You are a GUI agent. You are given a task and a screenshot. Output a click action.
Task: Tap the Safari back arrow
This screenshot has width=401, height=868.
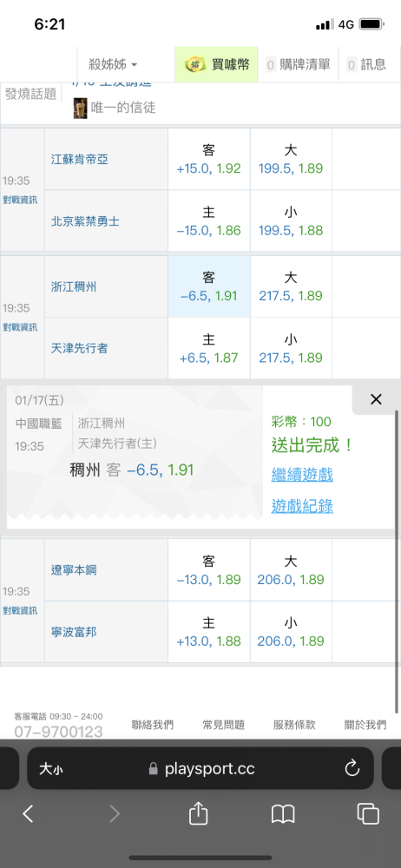pyautogui.click(x=29, y=813)
